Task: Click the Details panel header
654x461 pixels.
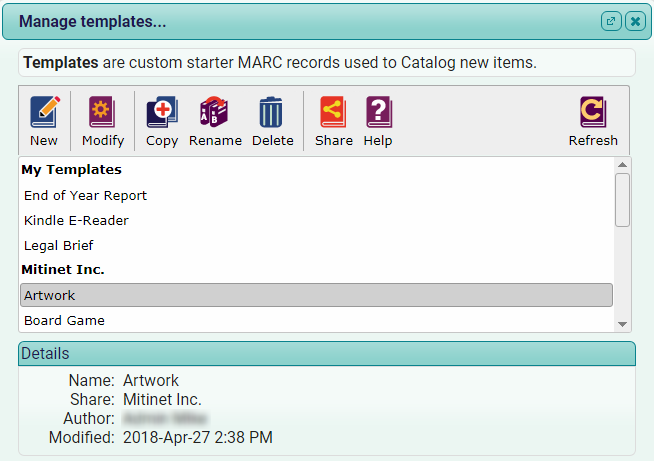Action: point(327,354)
